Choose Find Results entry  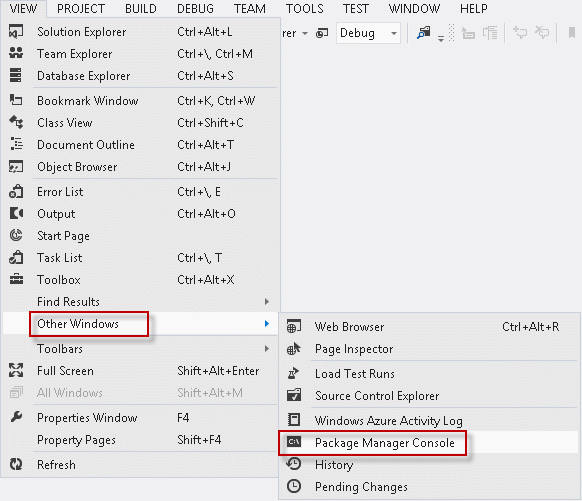tap(140, 301)
